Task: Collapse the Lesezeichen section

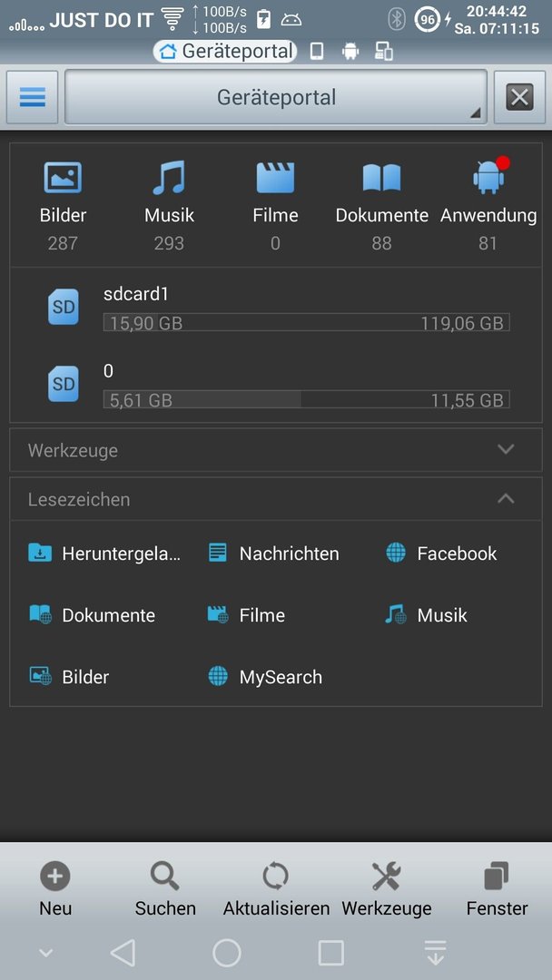Action: (x=276, y=499)
